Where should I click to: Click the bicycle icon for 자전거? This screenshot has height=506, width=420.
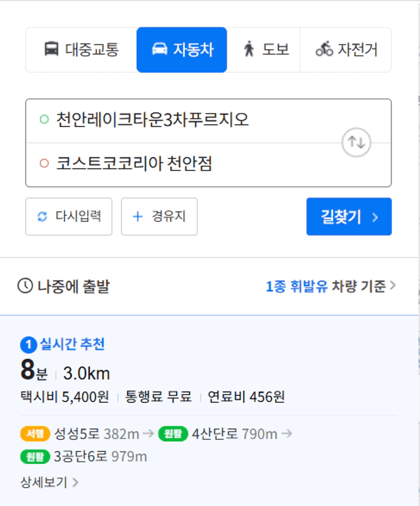(324, 49)
